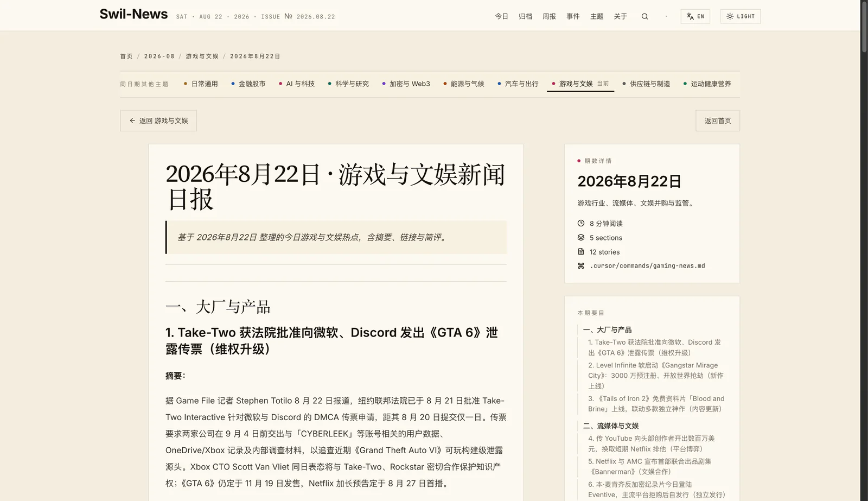Image resolution: width=868 pixels, height=501 pixels.
Task: Click the story heading 1. Take-Two 获法院批准
Action: pyautogui.click(x=331, y=340)
